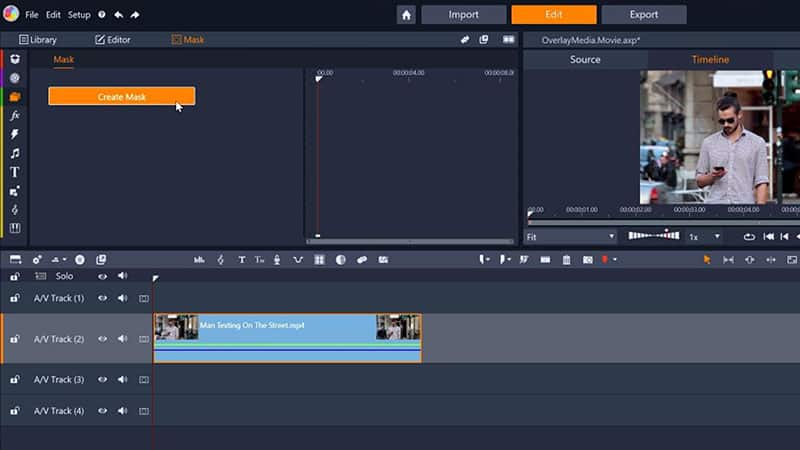Toggle the lock on A/V Track (3)
The width and height of the screenshot is (800, 450).
pyautogui.click(x=14, y=380)
